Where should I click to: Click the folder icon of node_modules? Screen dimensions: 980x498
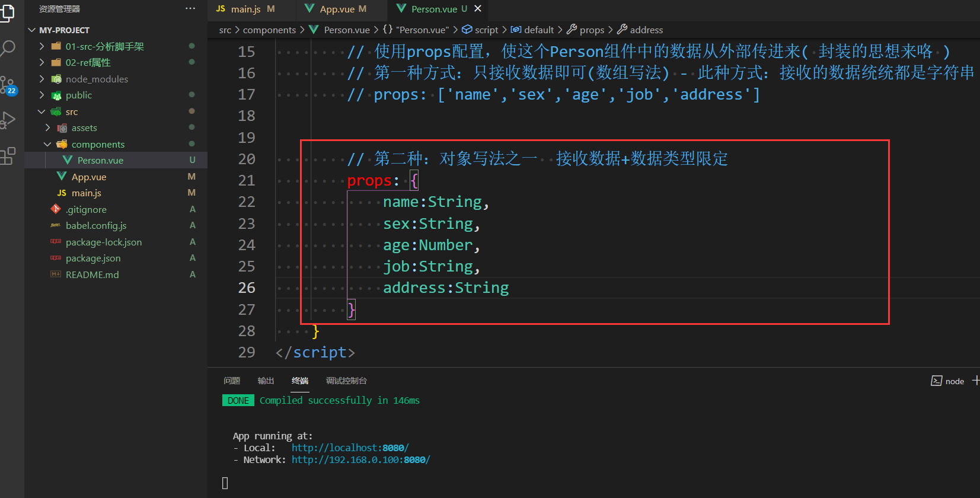point(56,79)
